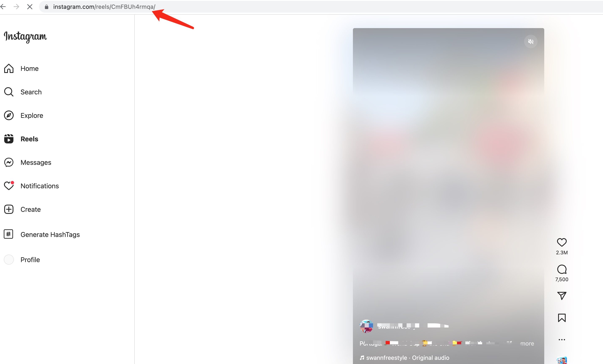603x364 pixels.
Task: Click the Home navigation icon
Action: tap(9, 68)
